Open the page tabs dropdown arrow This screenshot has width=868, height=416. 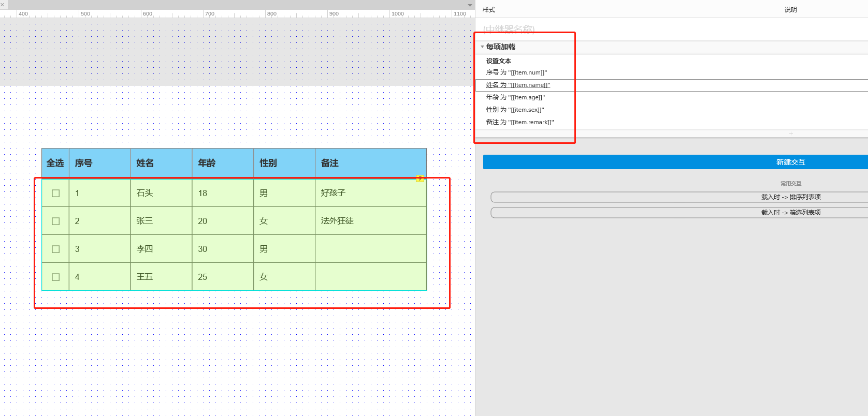(x=470, y=5)
